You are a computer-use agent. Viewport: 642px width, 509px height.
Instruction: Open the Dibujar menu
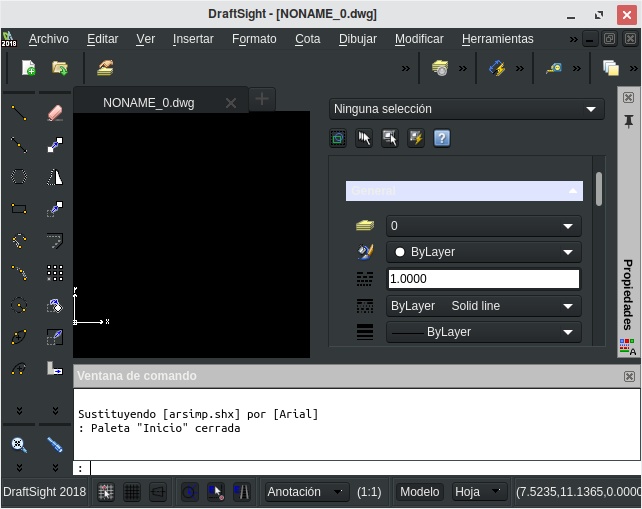coord(358,39)
